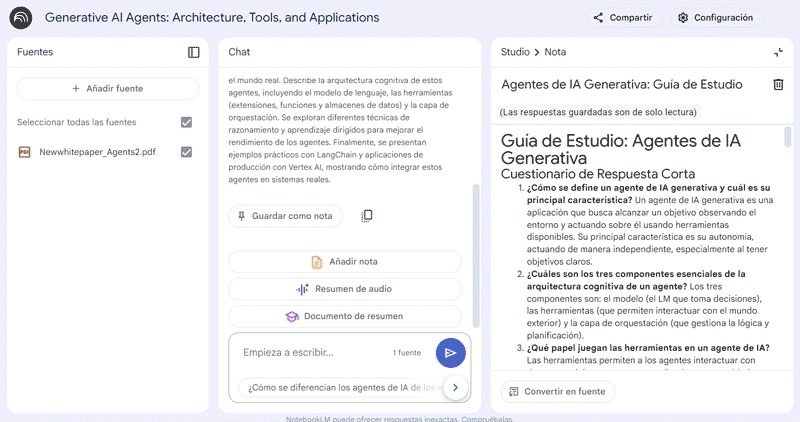
Task: Click the Compartir button
Action: (x=621, y=17)
